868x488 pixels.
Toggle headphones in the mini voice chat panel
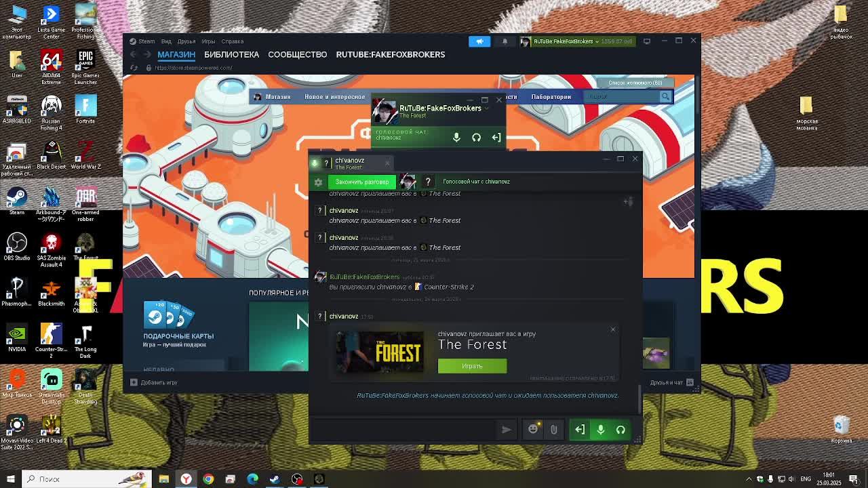pyautogui.click(x=476, y=138)
